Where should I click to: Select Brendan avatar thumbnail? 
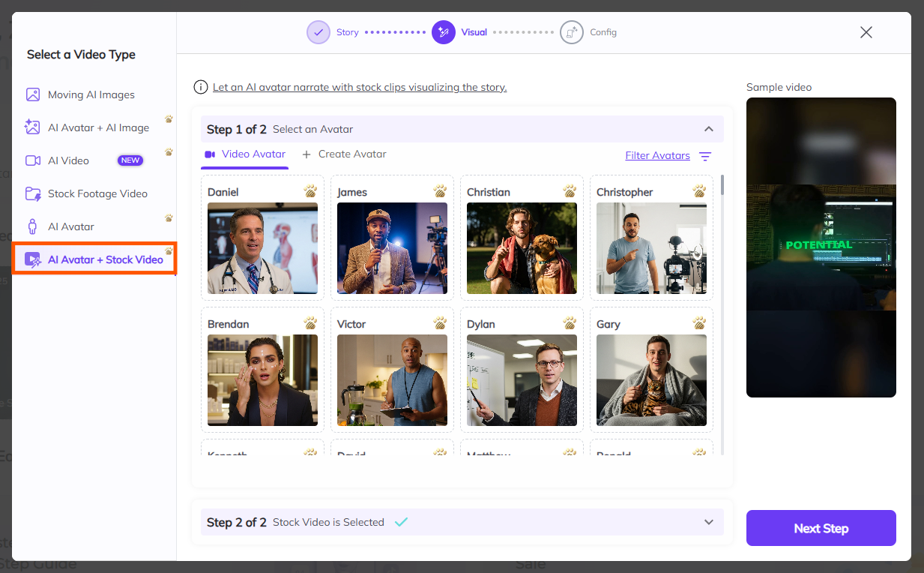pyautogui.click(x=262, y=380)
